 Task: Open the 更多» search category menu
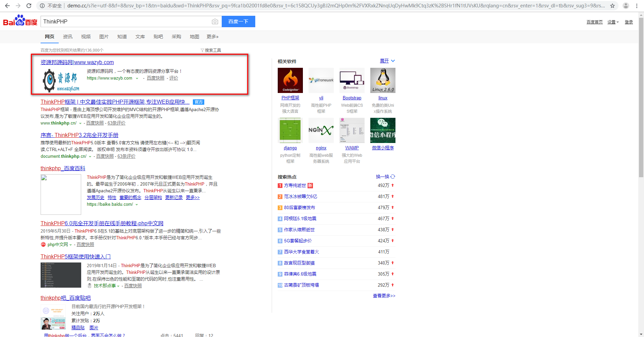pos(212,37)
